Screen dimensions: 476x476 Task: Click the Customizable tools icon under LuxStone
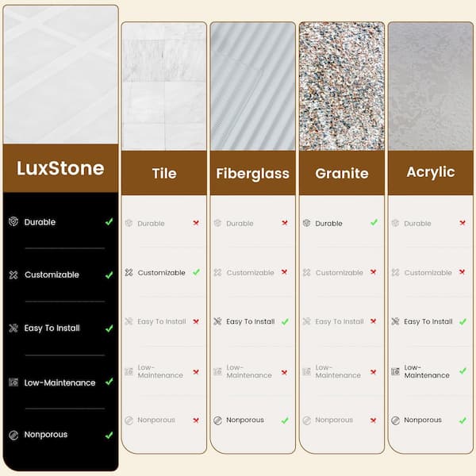pos(13,275)
